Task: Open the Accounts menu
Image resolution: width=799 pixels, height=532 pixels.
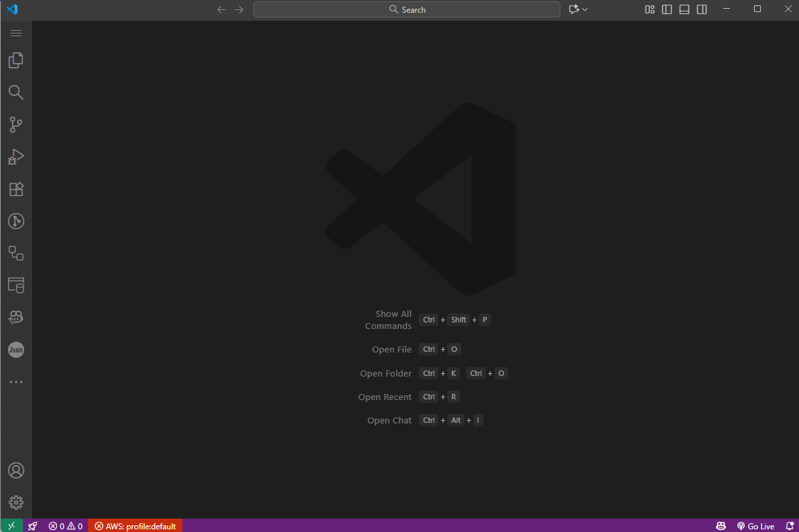Action: (x=16, y=470)
